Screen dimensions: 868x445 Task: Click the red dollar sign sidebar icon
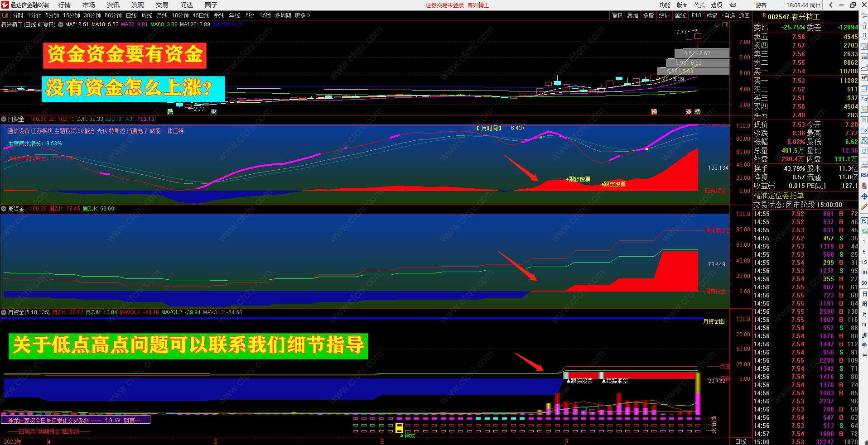pyautogui.click(x=864, y=186)
